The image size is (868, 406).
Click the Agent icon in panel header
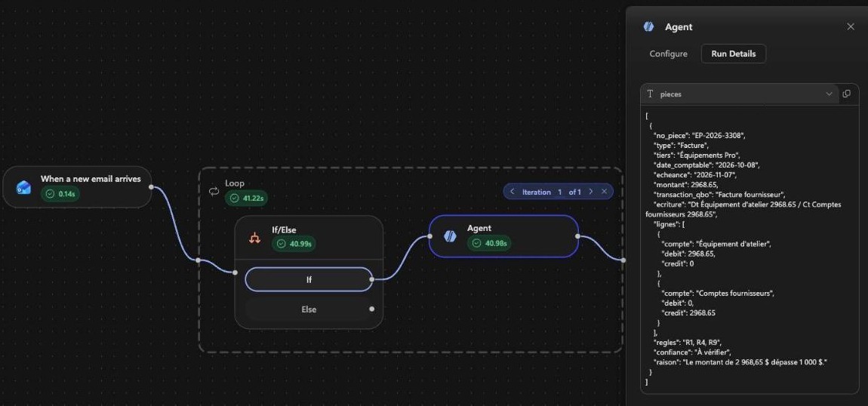[x=649, y=26]
